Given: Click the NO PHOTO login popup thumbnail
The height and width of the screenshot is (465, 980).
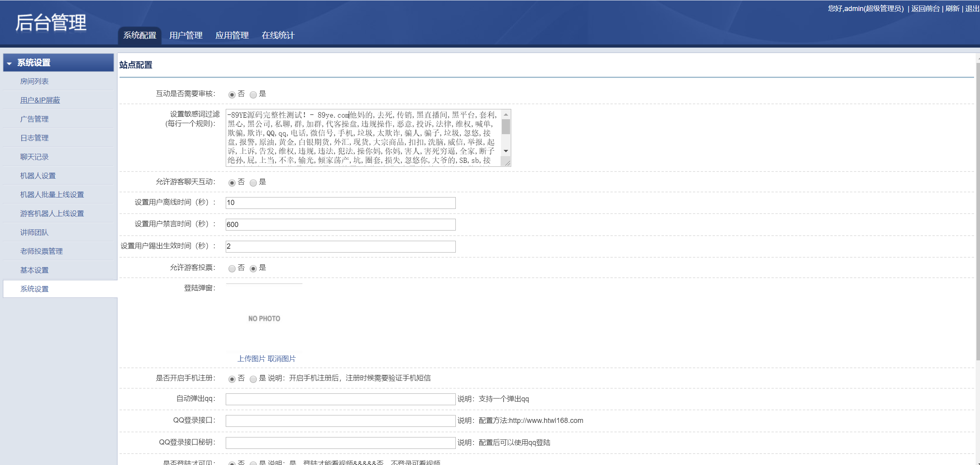Looking at the screenshot, I should tap(264, 318).
